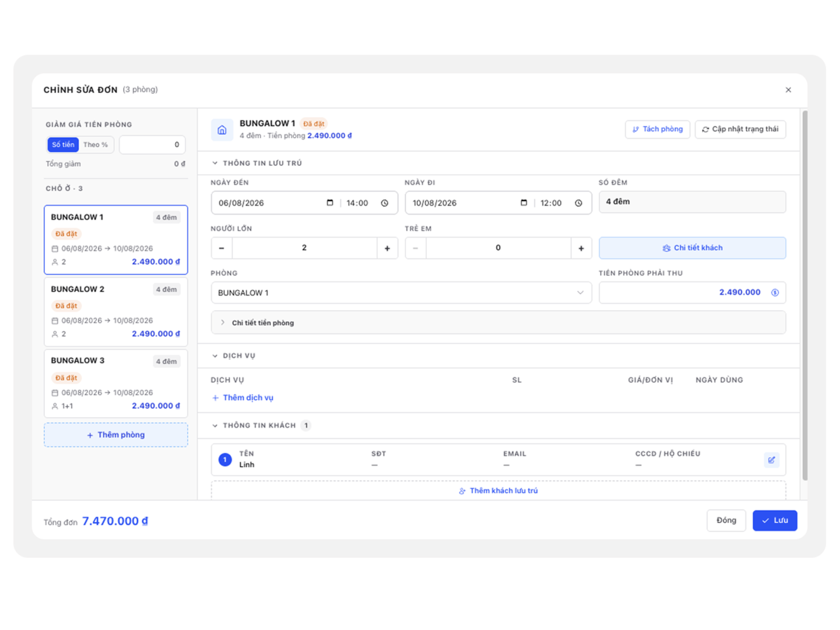Viewport: 840px width, 630px height.
Task: Select the BUNGALOW 2 room card
Action: 116,311
